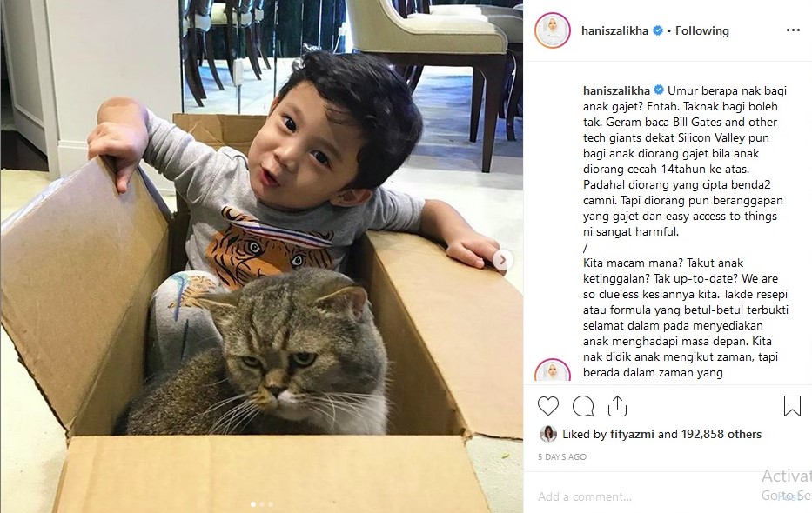Image resolution: width=812 pixels, height=513 pixels.
Task: Select the third carousel dot indicator
Action: coord(271,503)
